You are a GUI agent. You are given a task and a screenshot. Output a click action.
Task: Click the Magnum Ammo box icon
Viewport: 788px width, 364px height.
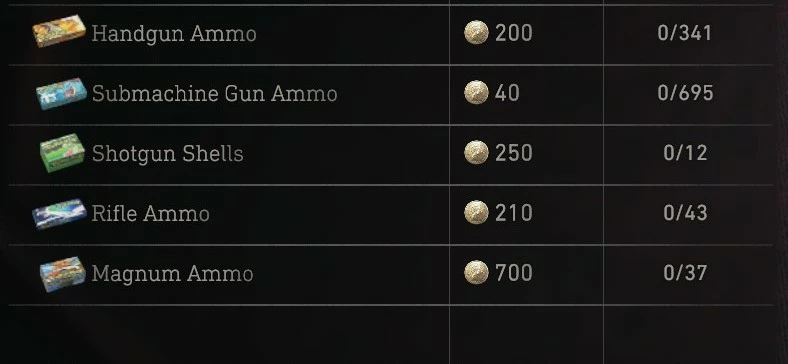pos(62,274)
